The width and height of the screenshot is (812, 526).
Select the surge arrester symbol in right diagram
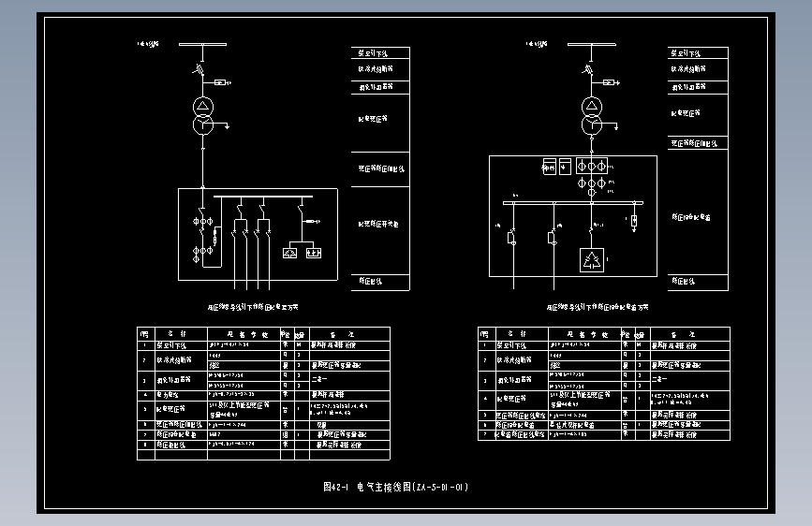pos(611,82)
